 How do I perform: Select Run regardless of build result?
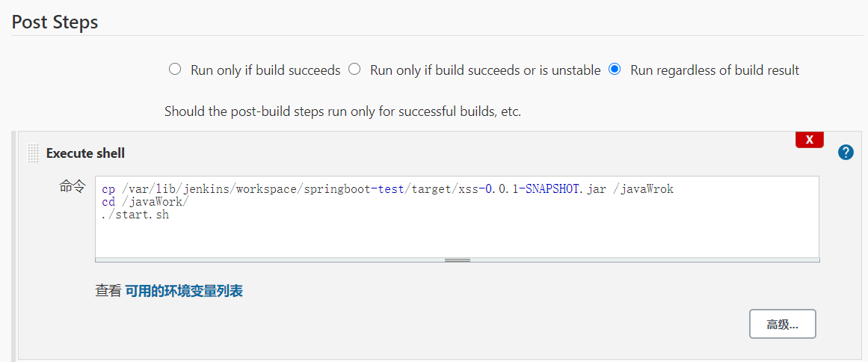point(615,70)
